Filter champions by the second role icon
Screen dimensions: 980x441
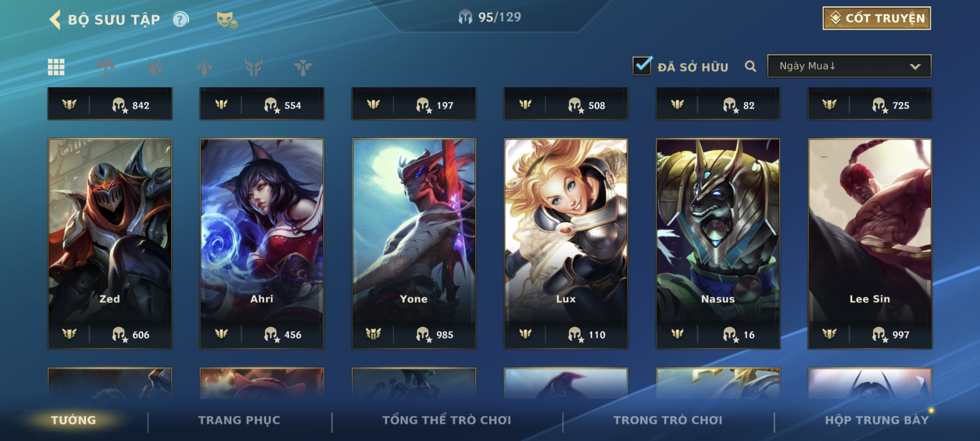155,67
